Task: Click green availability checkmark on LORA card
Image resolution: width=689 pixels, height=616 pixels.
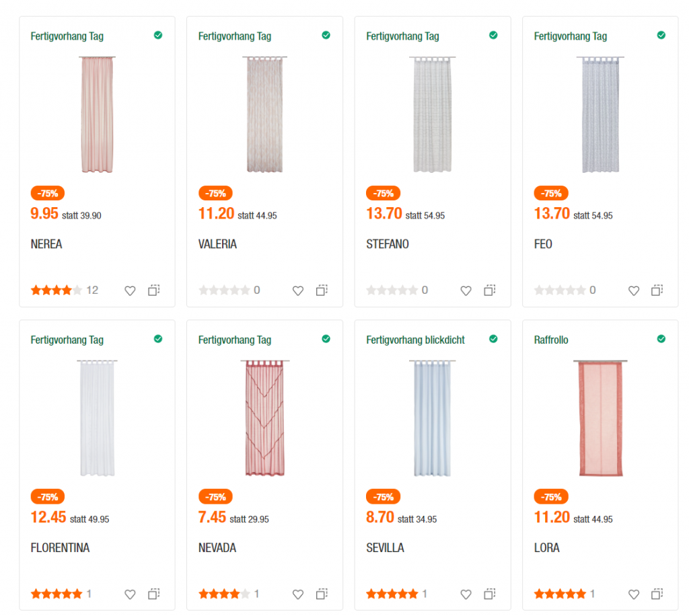Action: (x=661, y=339)
